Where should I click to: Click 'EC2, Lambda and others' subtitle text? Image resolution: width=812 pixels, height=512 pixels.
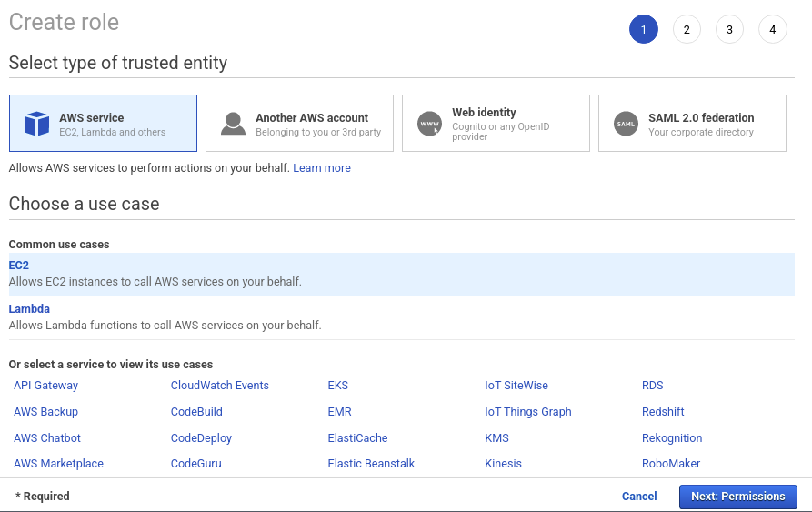[x=113, y=132]
